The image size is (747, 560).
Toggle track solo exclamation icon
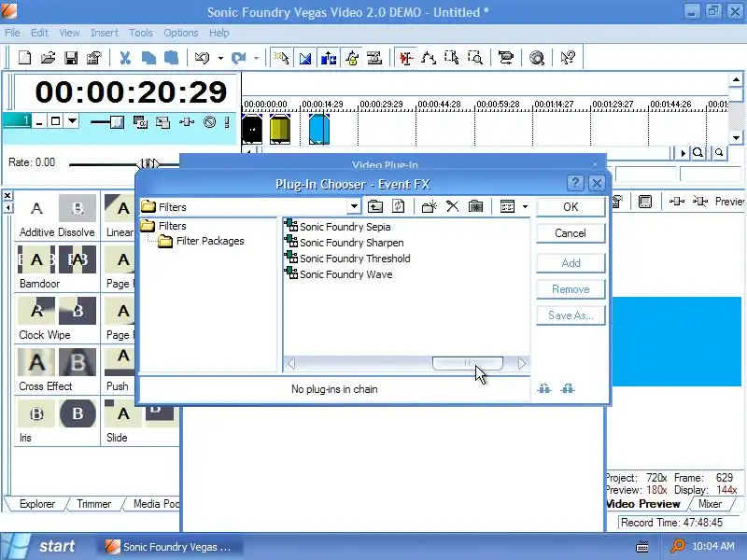coord(227,122)
